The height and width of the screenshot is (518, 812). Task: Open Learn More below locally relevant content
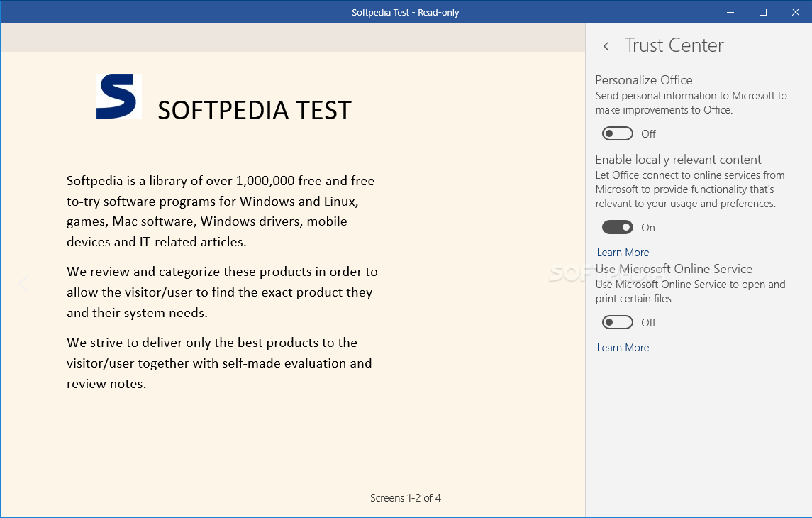[x=623, y=253]
